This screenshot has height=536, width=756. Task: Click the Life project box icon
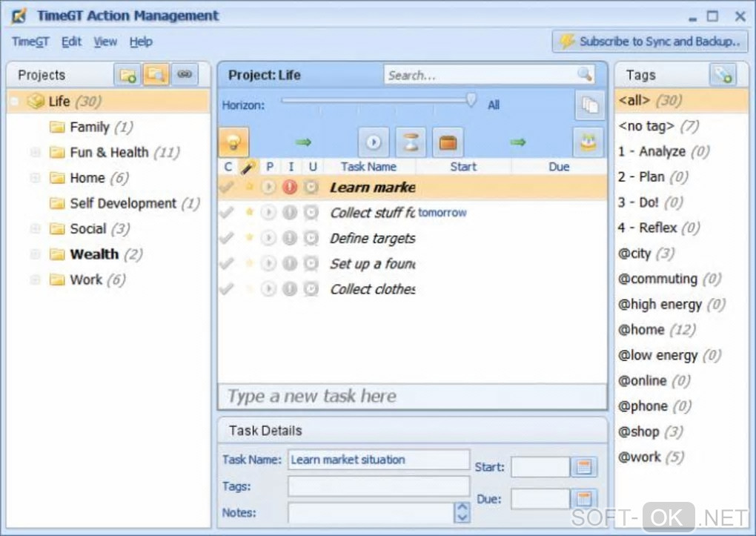[36, 101]
